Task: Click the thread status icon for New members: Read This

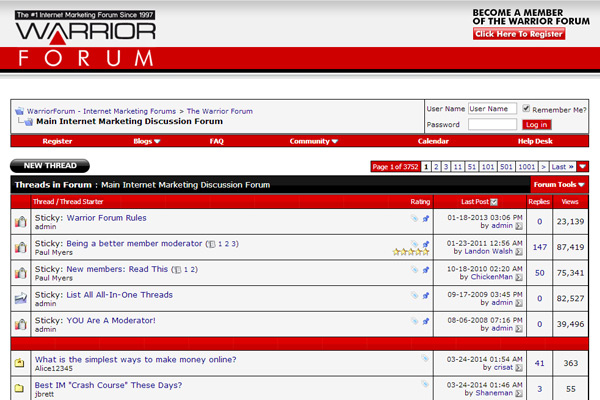Action: point(21,273)
